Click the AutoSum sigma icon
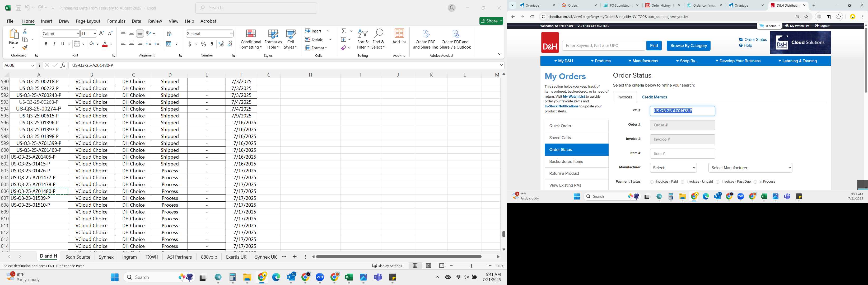Screen dimensions: 868x285 [344, 31]
